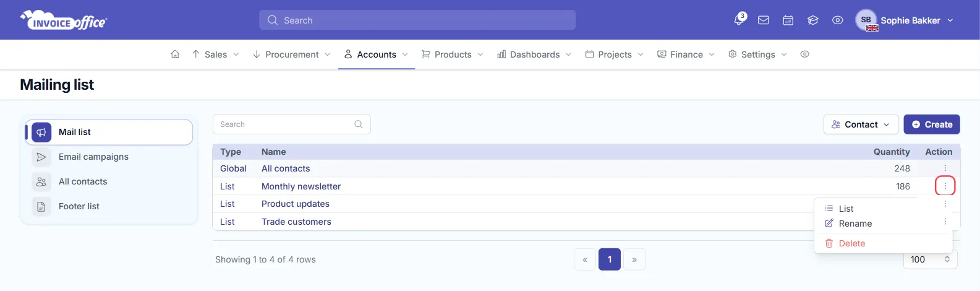Screen dimensions: 980x291
Task: Open the Projects menu
Action: pyautogui.click(x=615, y=54)
